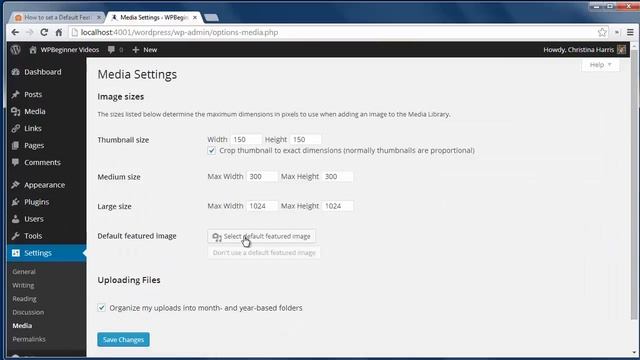This screenshot has height=360, width=640.
Task: Select Media Settings browser tab
Action: 153,18
